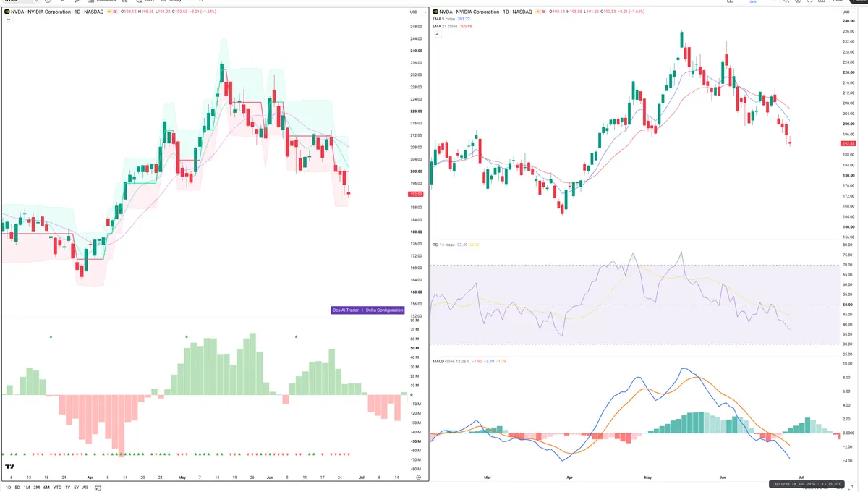
Task: Click the Apr label on left time axis
Action: (90, 478)
